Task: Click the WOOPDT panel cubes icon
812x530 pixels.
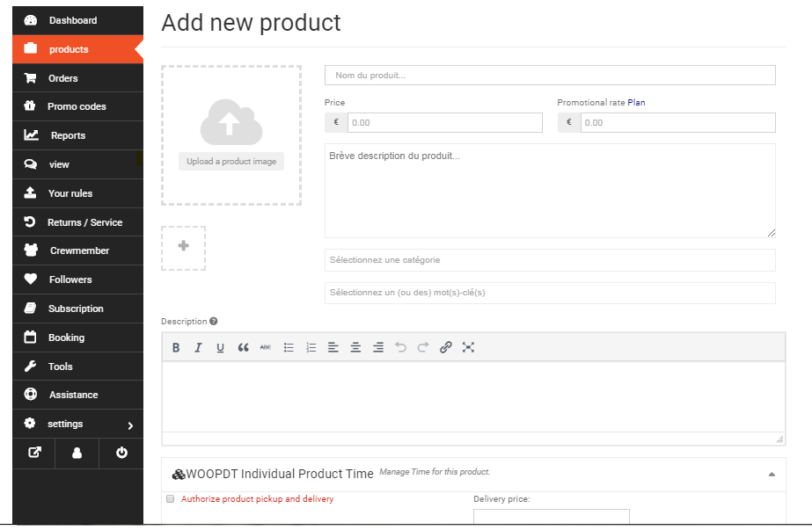Action: [x=178, y=474]
